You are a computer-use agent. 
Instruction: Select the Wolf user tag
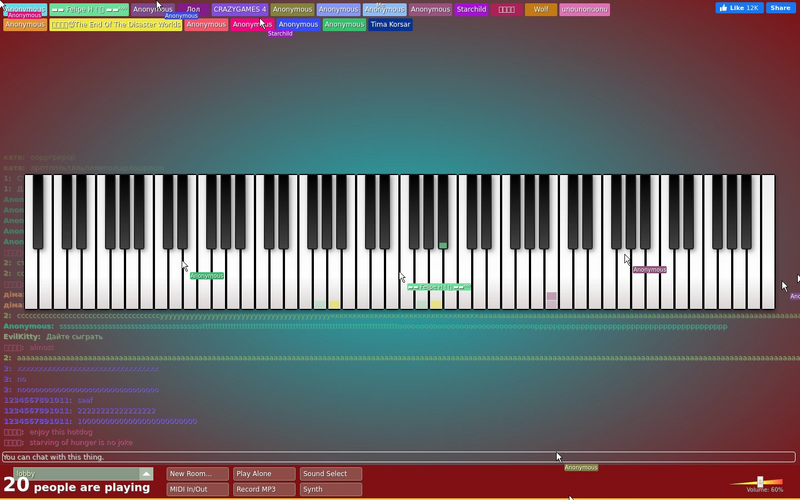[x=541, y=10]
